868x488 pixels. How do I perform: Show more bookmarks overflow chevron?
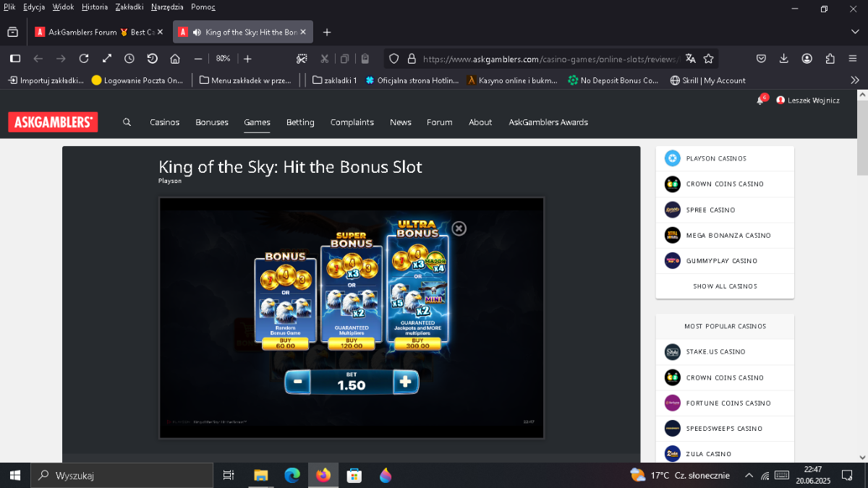click(855, 80)
